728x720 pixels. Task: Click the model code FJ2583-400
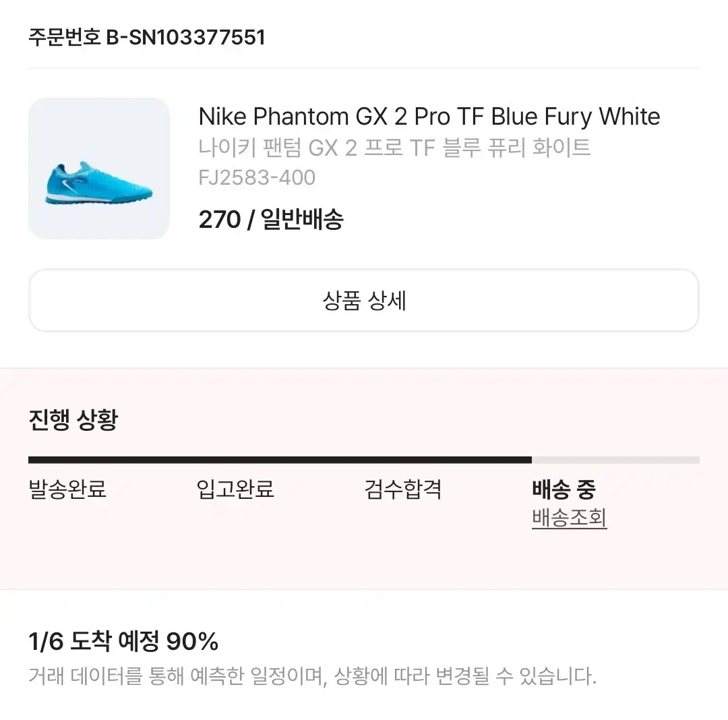257,178
